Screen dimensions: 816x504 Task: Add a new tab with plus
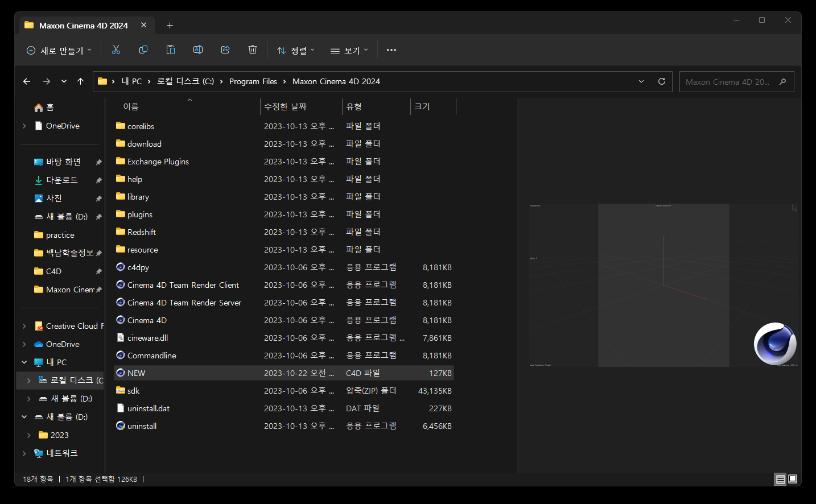pos(170,26)
